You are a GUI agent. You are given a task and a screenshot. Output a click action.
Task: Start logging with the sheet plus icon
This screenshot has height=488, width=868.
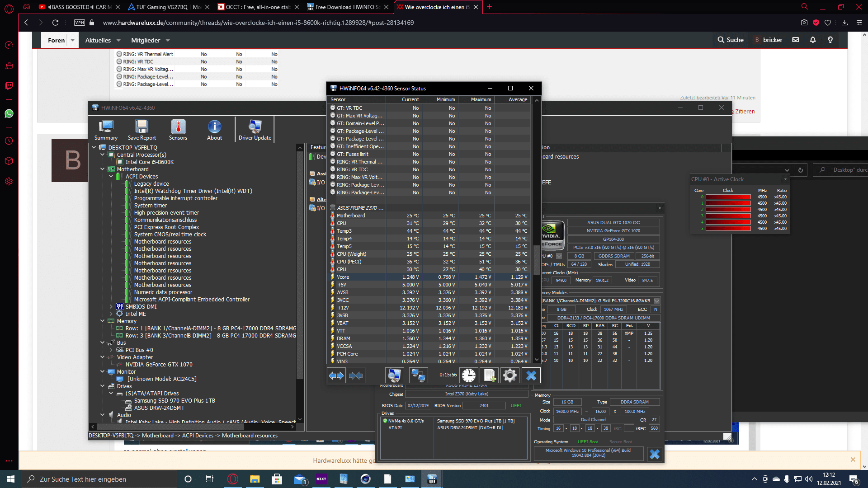click(490, 375)
